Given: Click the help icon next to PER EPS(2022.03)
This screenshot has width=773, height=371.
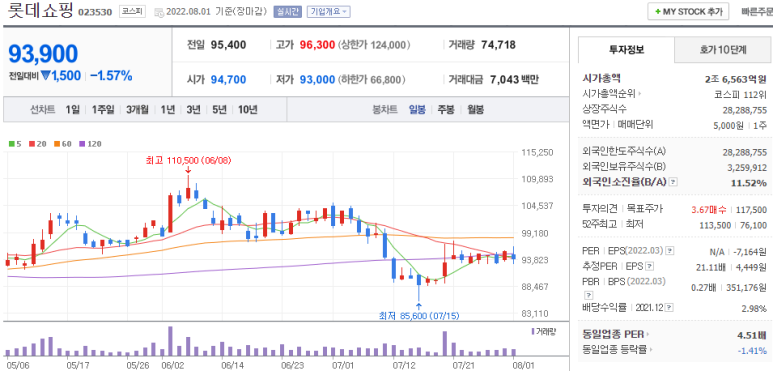Looking at the screenshot, I should 669,251.
